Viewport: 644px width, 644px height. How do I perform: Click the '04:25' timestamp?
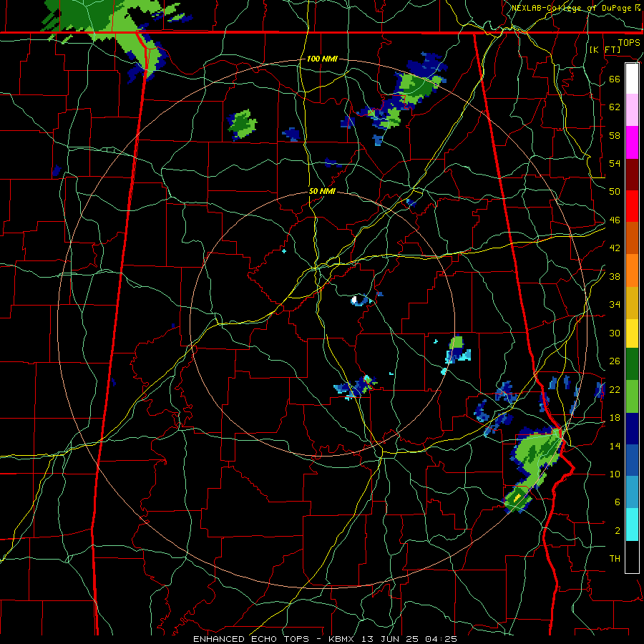click(x=441, y=639)
